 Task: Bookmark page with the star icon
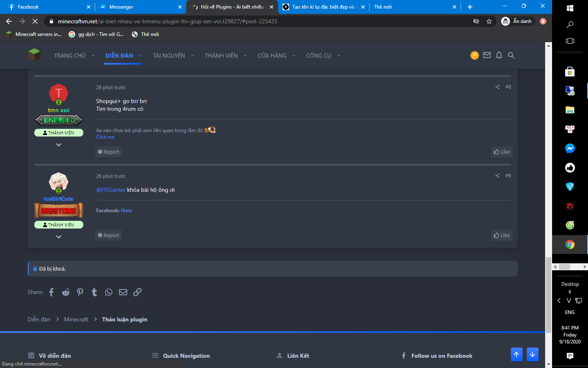click(489, 21)
